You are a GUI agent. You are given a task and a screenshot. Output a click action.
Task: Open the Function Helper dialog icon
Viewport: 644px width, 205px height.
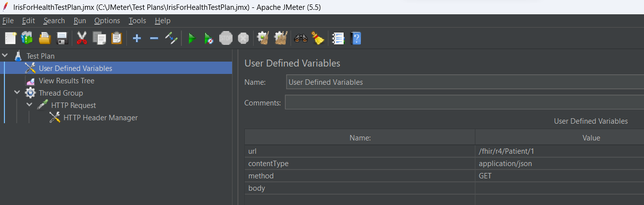point(338,38)
